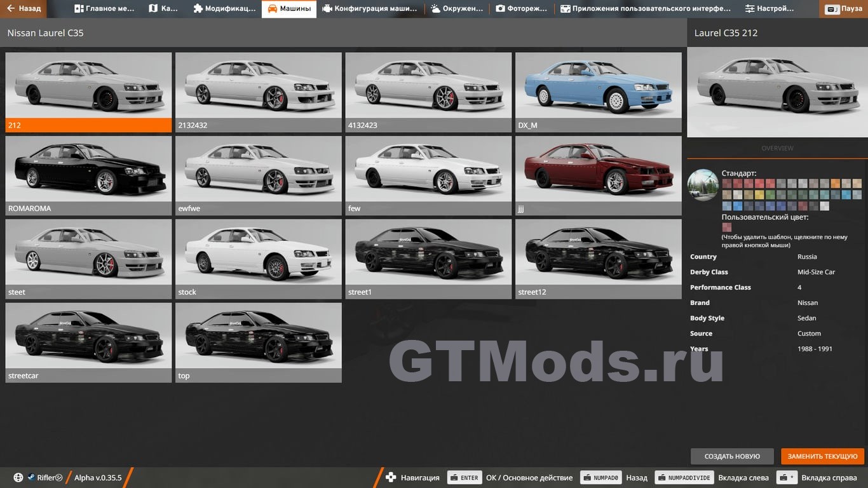This screenshot has width=868, height=488.
Task: Click the globe icon in the status bar
Action: click(18, 478)
